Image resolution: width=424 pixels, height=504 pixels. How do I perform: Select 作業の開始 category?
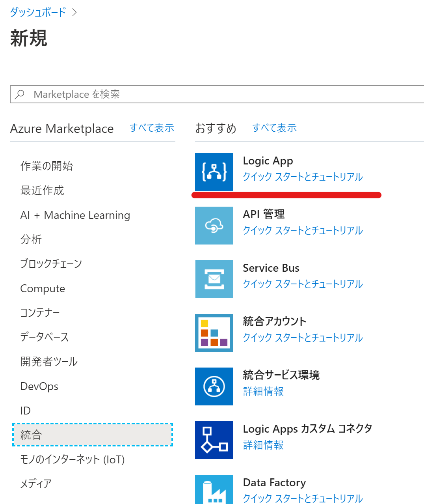46,166
